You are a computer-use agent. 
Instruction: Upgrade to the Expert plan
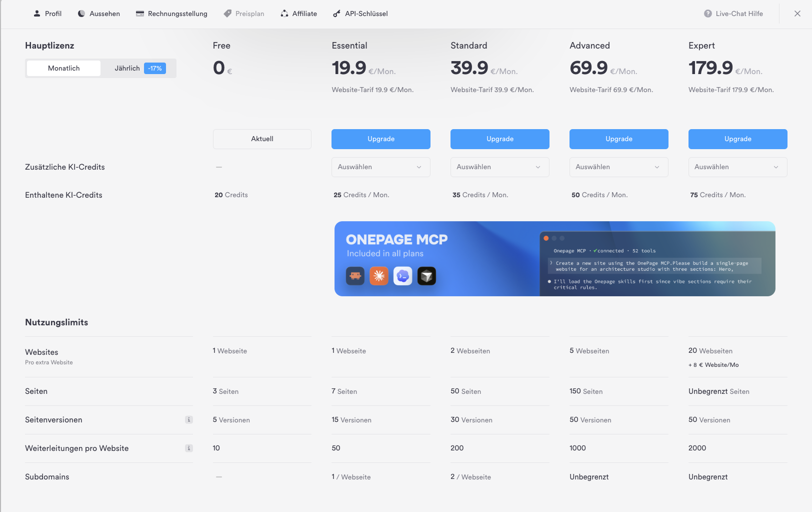click(x=738, y=139)
